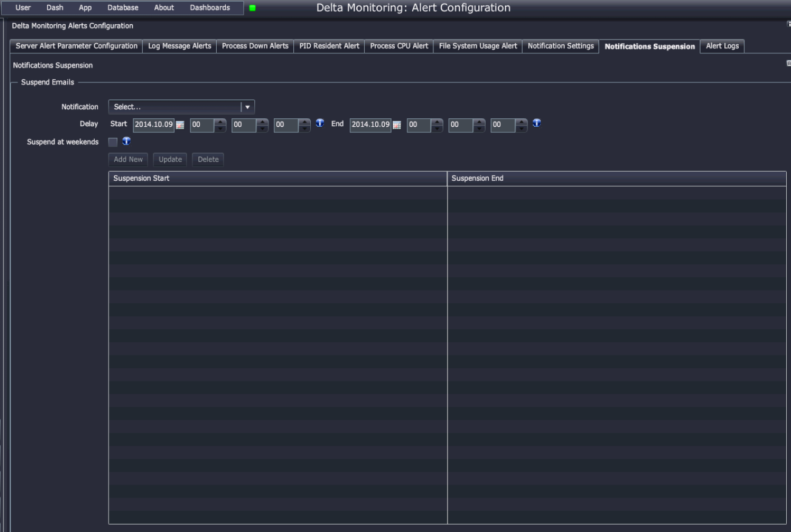Click the Start hours input field
This screenshot has height=532, width=791.
pos(202,125)
